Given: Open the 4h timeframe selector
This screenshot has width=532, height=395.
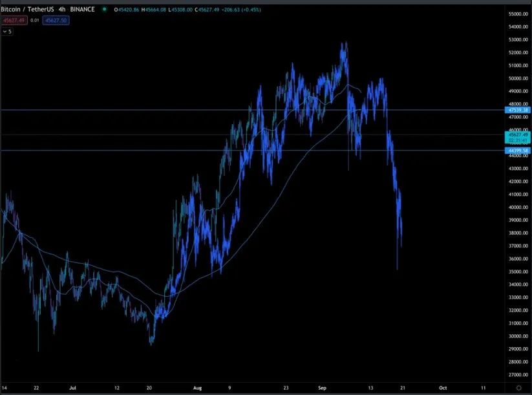Looking at the screenshot, I should click(x=60, y=9).
